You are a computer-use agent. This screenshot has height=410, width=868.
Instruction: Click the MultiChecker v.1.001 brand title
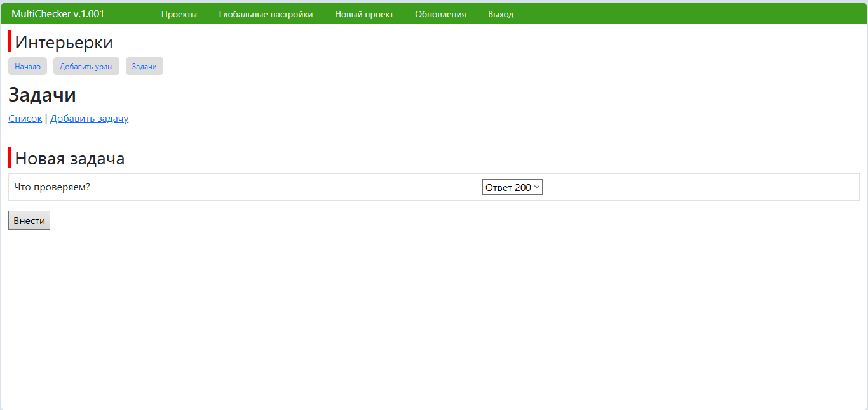tap(58, 14)
